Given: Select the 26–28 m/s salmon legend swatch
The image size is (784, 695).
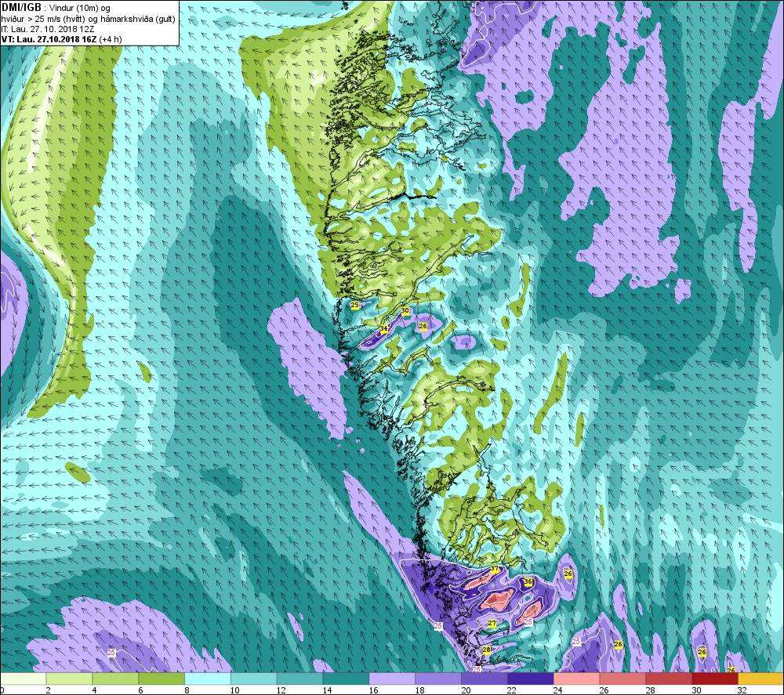Looking at the screenshot, I should pyautogui.click(x=622, y=679).
